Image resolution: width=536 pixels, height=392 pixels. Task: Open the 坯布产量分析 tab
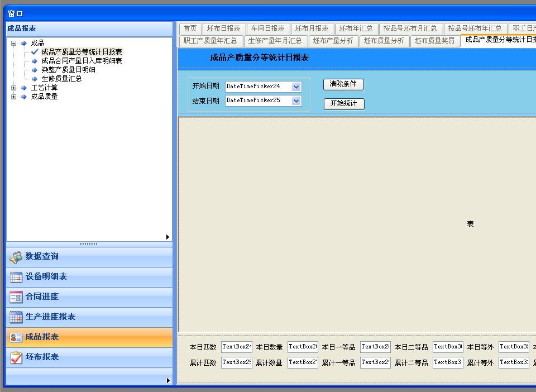(333, 41)
